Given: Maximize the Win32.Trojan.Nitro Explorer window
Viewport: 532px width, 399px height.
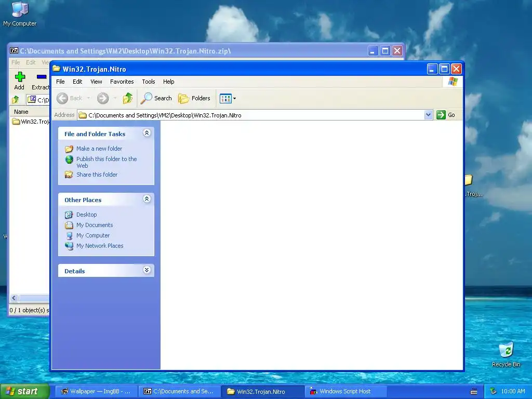Looking at the screenshot, I should click(x=444, y=69).
